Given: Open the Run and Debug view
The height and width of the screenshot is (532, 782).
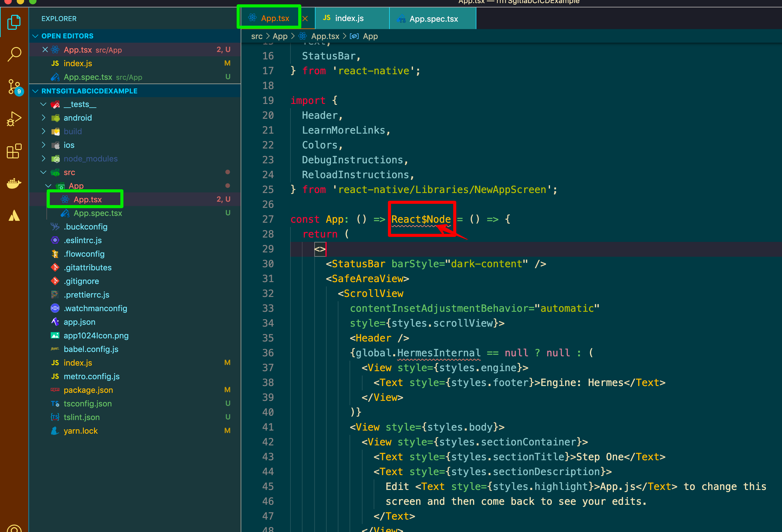Looking at the screenshot, I should [x=14, y=119].
